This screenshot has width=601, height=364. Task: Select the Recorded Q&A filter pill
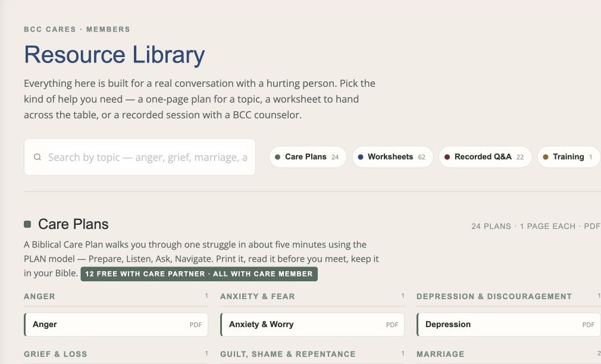point(485,156)
